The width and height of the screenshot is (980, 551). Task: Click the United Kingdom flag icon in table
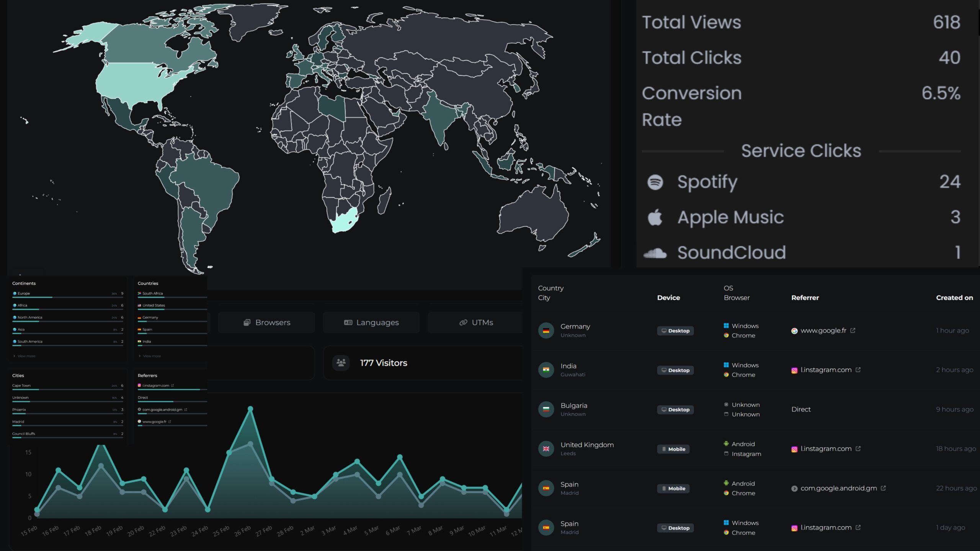[x=546, y=449]
